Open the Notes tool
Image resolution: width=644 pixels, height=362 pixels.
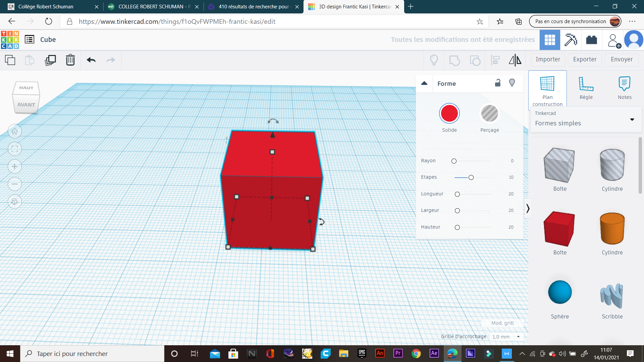click(x=625, y=88)
